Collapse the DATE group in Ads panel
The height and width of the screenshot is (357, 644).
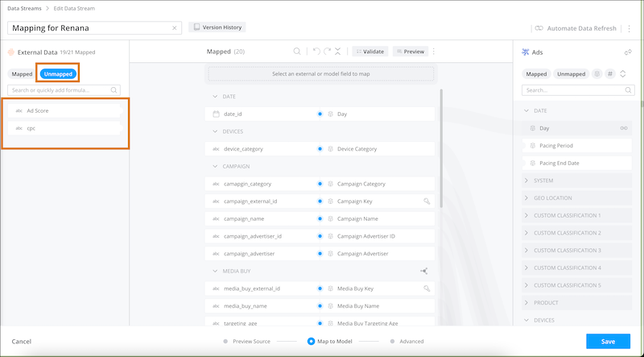point(526,110)
